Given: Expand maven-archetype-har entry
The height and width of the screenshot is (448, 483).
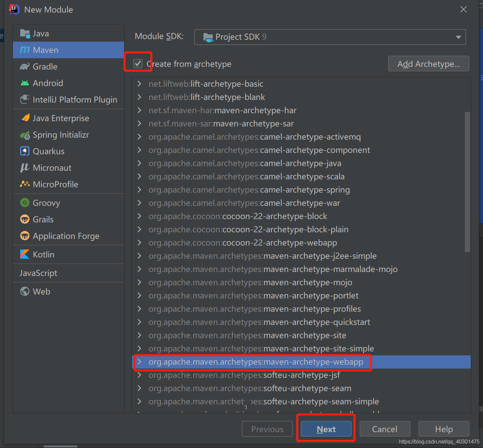Looking at the screenshot, I should coord(139,110).
